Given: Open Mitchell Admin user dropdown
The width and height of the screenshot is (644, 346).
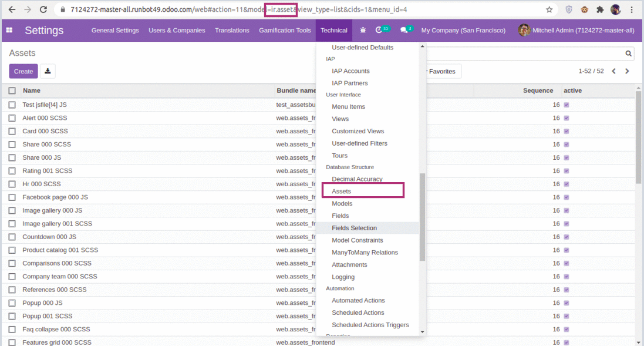Looking at the screenshot, I should (576, 31).
